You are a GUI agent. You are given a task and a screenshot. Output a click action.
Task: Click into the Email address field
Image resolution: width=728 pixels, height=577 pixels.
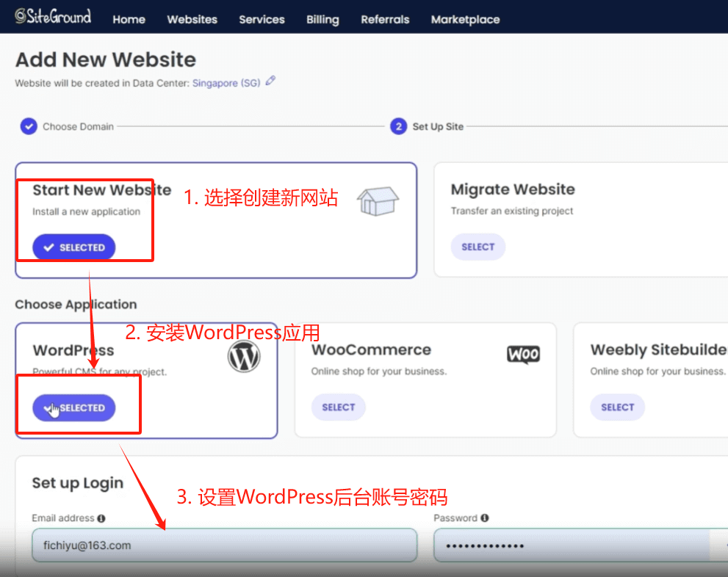tap(224, 546)
